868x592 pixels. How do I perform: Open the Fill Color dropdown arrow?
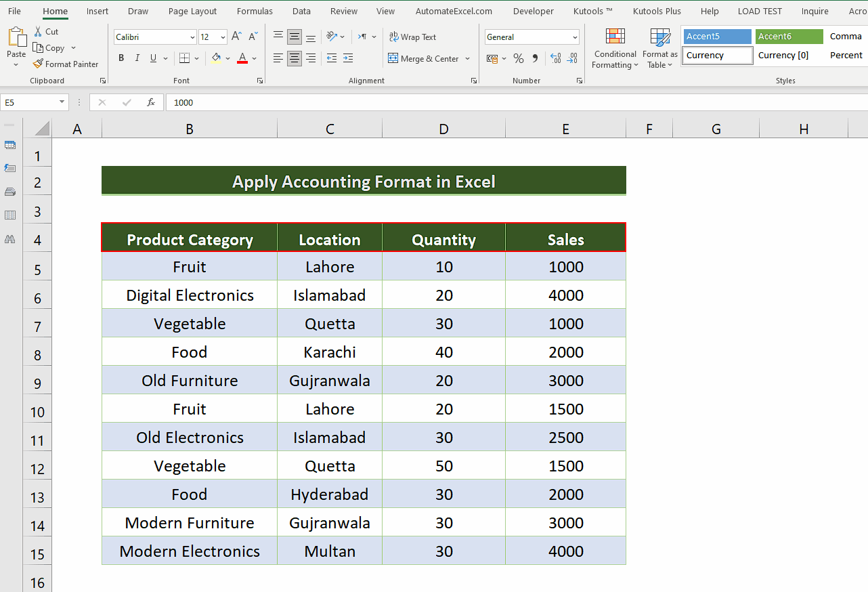pos(228,60)
